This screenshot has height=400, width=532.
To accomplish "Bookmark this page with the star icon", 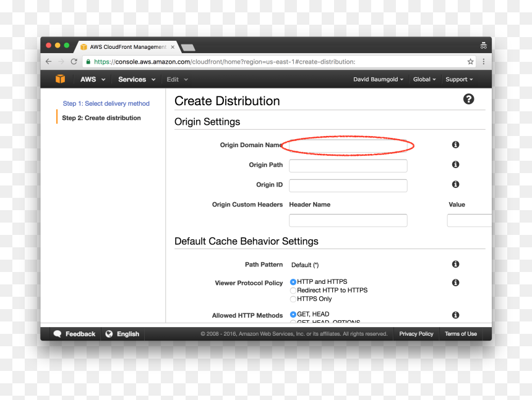I will (x=470, y=61).
